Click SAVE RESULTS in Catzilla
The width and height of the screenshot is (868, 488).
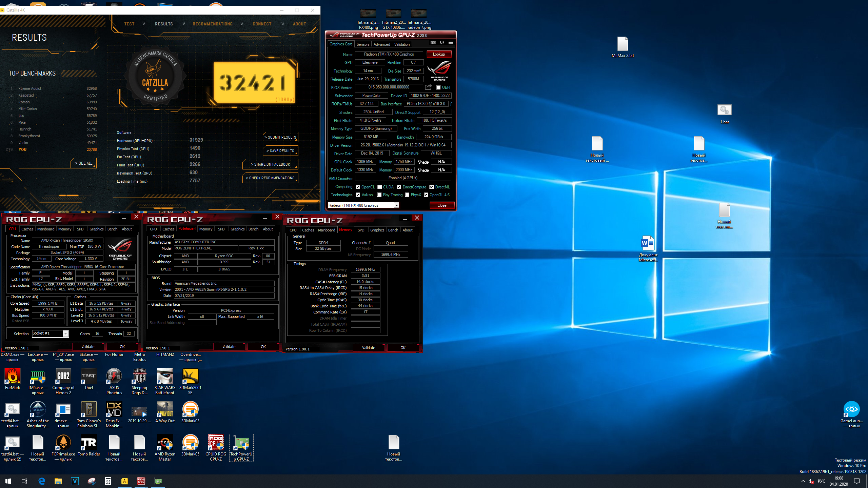point(280,151)
